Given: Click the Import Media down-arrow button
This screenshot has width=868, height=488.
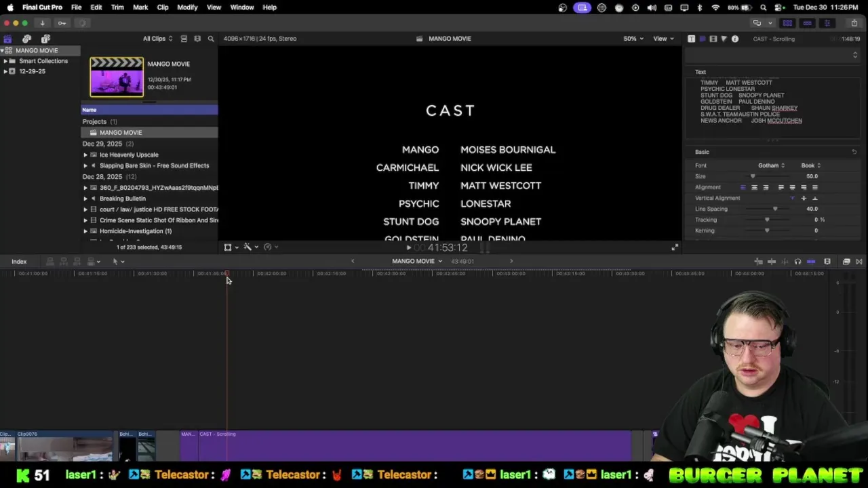Looking at the screenshot, I should pyautogui.click(x=42, y=23).
